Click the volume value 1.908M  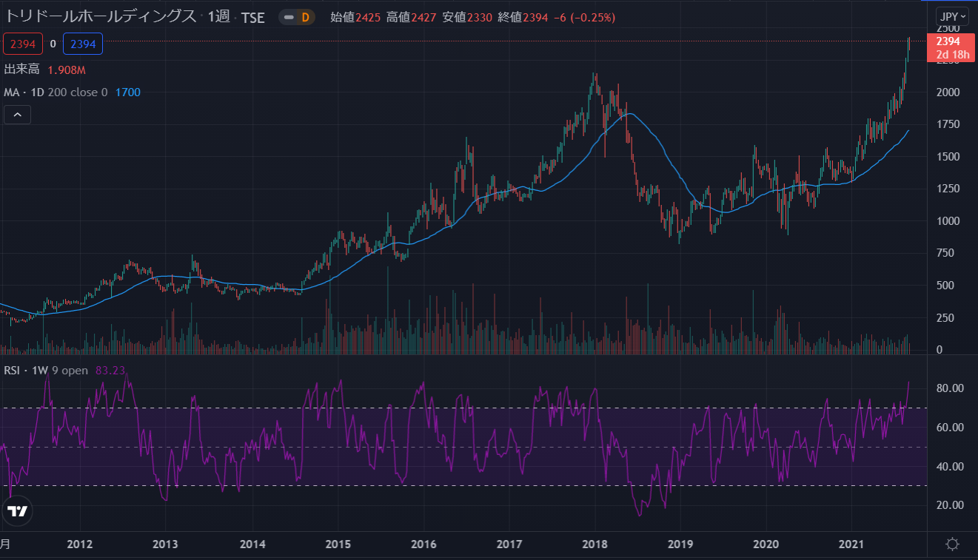tap(67, 70)
